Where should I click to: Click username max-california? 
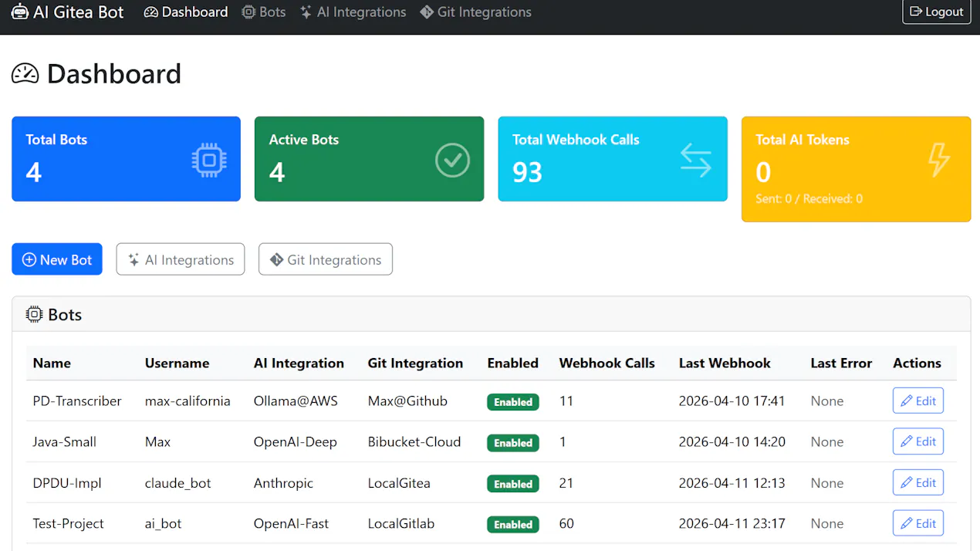pyautogui.click(x=188, y=401)
